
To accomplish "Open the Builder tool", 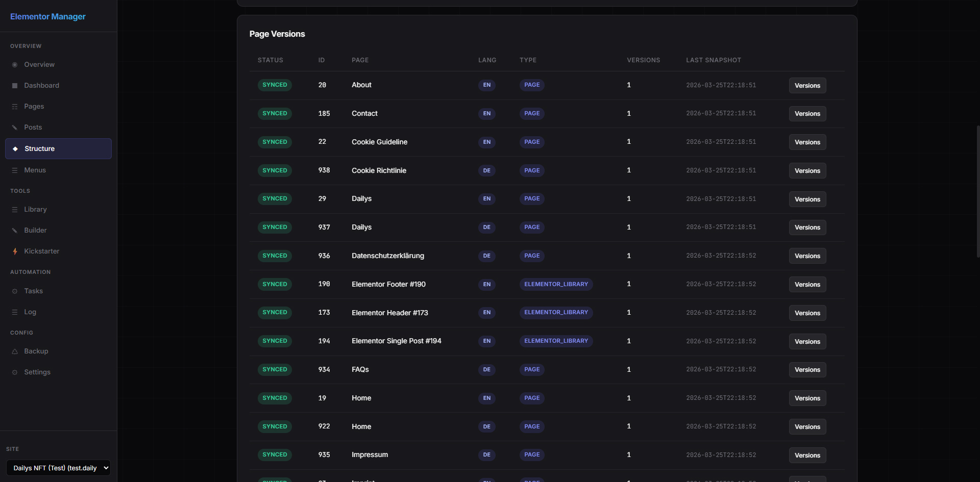I will (35, 231).
